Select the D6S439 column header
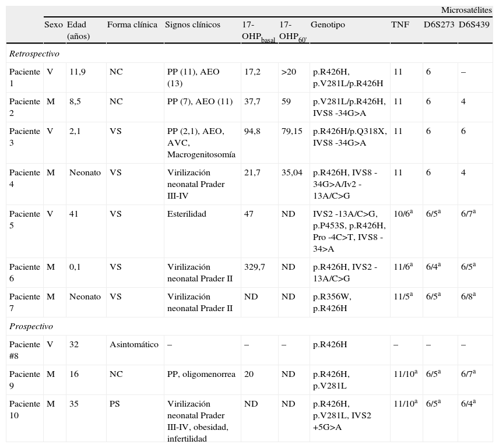Viewport: 499px width, 448px height. tap(474, 25)
